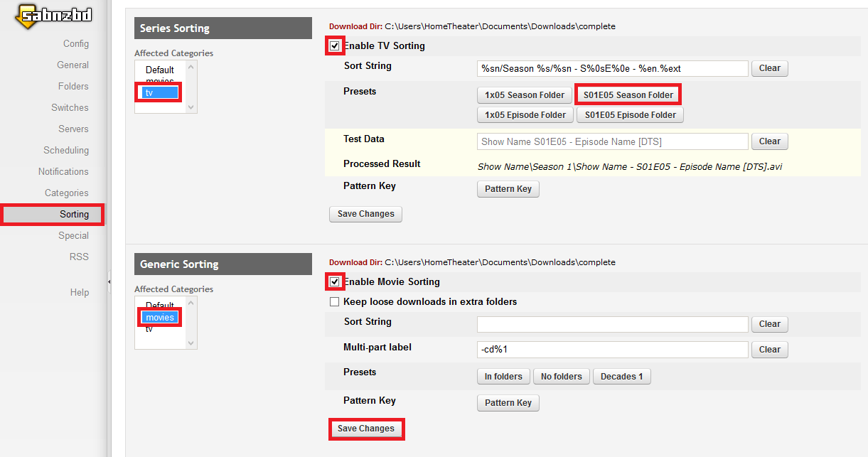Check Keep loose downloads in extra folders

335,302
